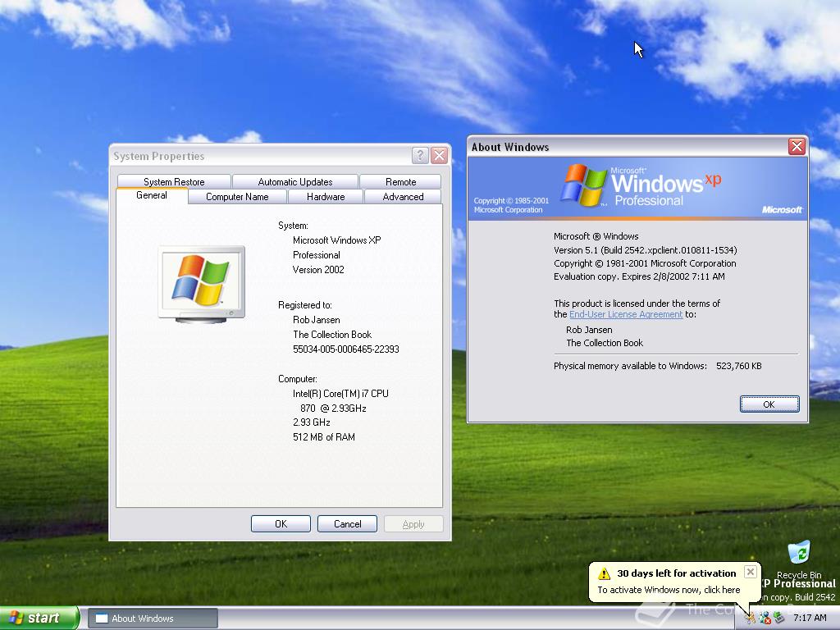Click the safely remove hardware tray icon

click(x=779, y=619)
